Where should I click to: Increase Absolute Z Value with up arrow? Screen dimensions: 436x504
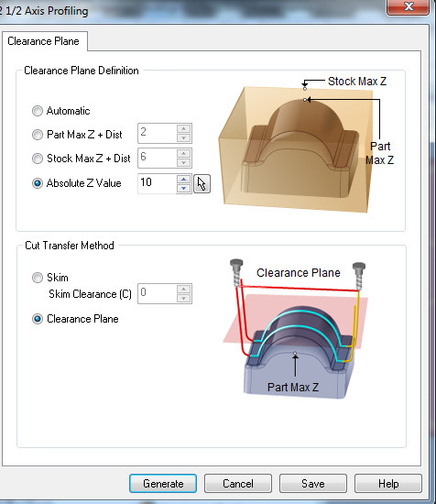click(x=183, y=180)
